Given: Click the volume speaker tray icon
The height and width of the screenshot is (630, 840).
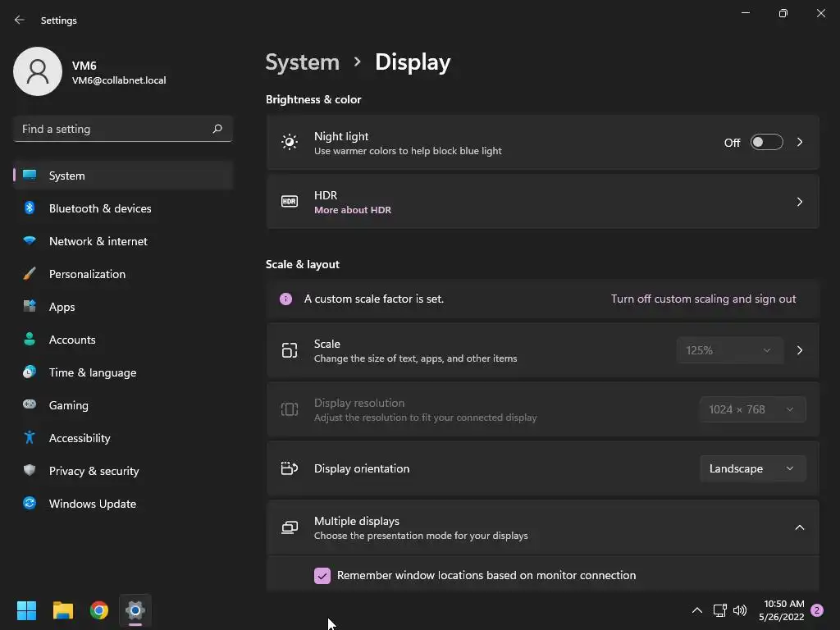Looking at the screenshot, I should [740, 610].
